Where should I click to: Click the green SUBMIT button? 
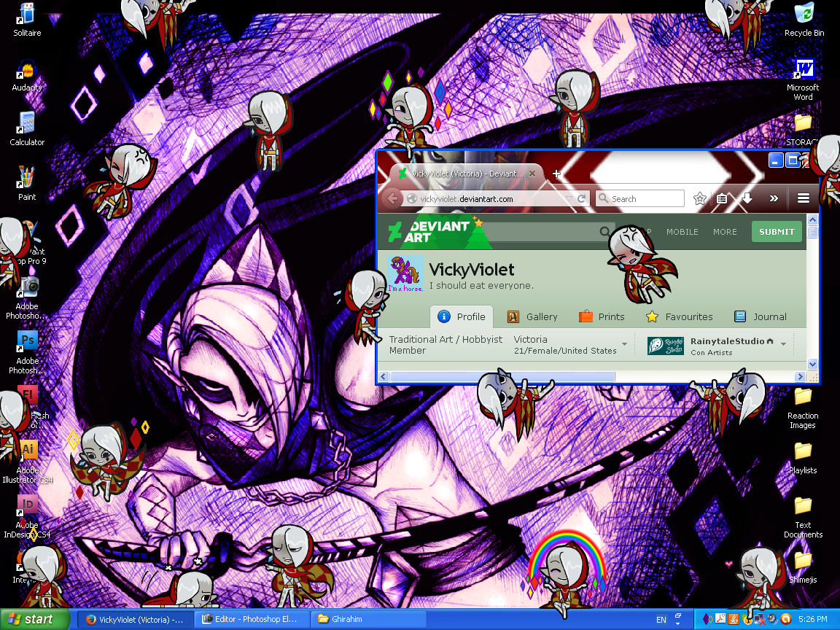777,231
